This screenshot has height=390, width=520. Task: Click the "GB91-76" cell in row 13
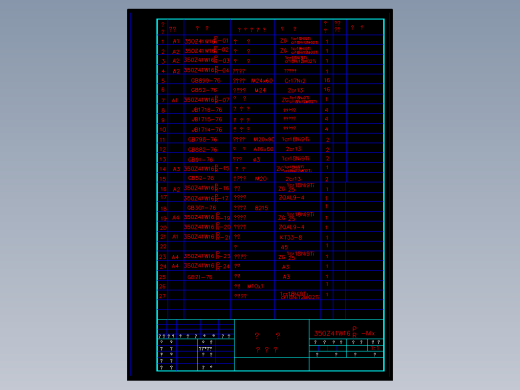[200, 160]
